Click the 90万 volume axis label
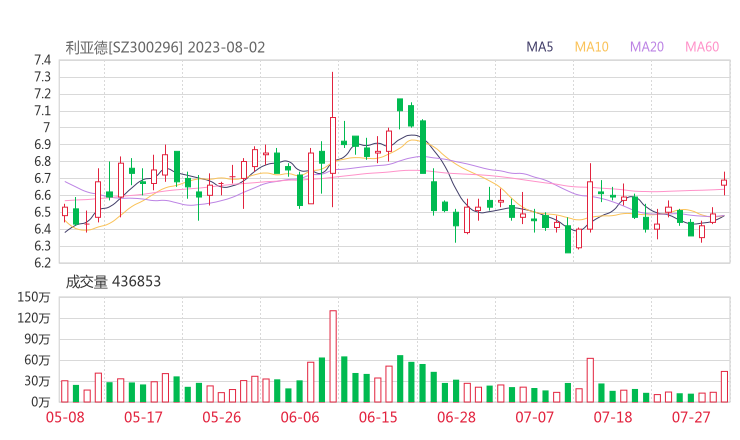 click(x=37, y=339)
